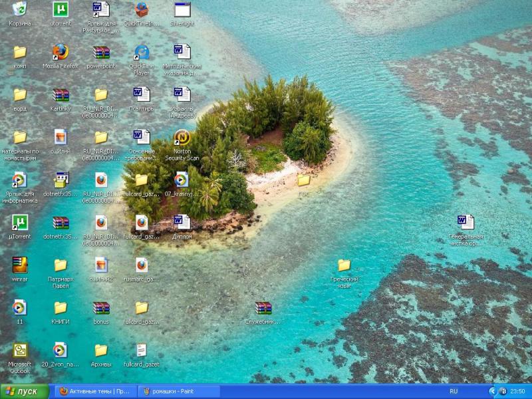Click the пуск Start button
This screenshot has height=399, width=532.
point(25,391)
